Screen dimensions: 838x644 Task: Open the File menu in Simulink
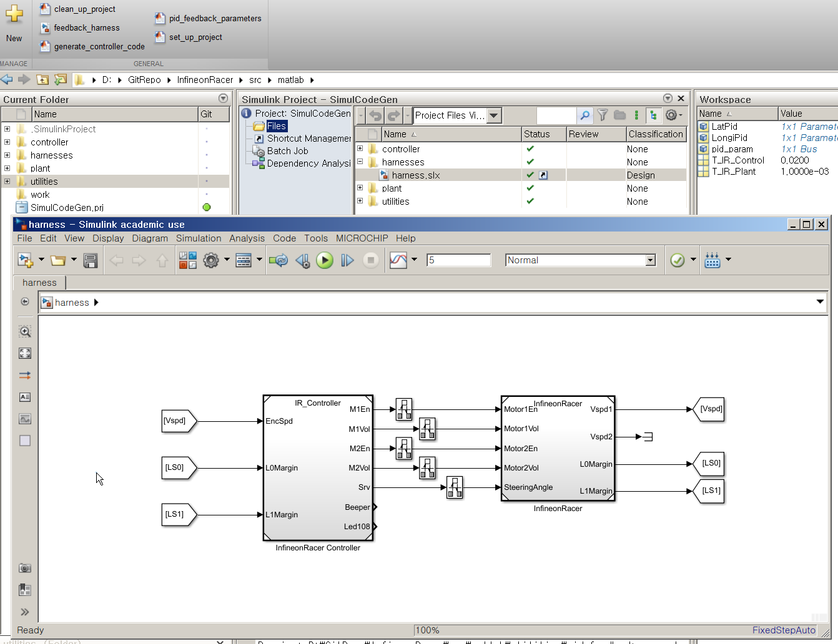(24, 238)
